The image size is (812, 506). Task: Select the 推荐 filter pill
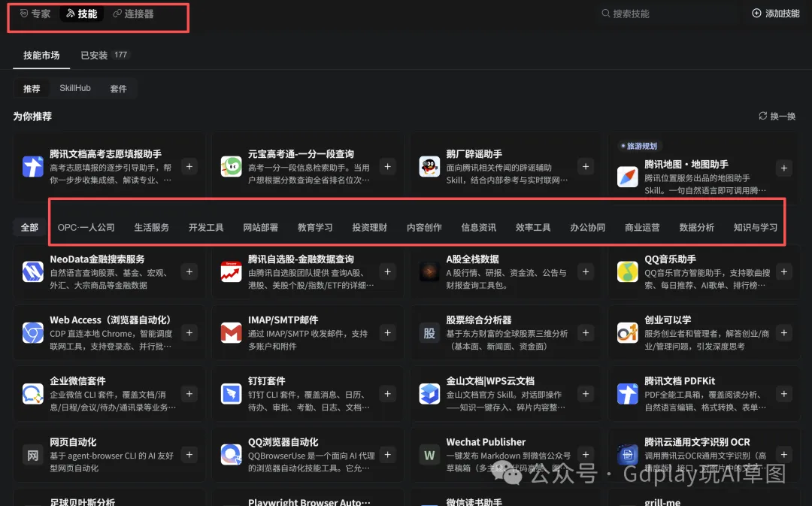(x=32, y=89)
